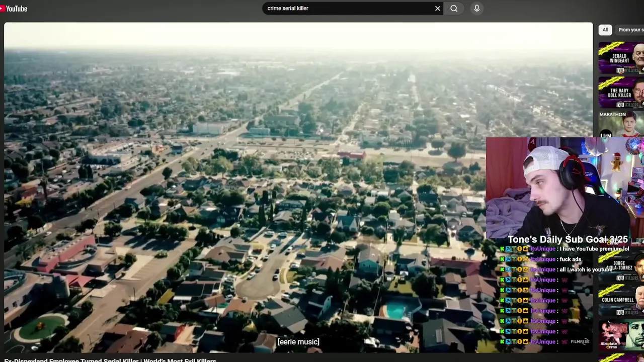Select the 'From your search' filter chip
The height and width of the screenshot is (362, 644).
point(630,30)
